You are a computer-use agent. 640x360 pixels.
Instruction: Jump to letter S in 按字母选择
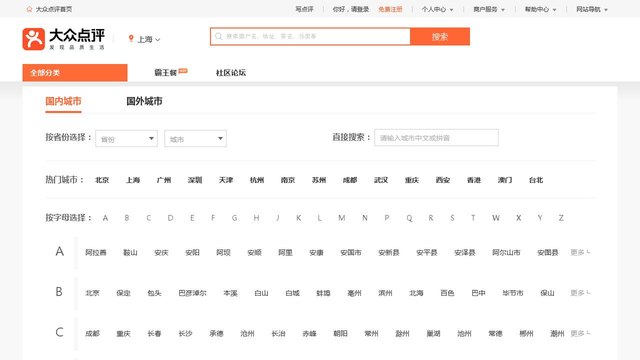tap(452, 218)
